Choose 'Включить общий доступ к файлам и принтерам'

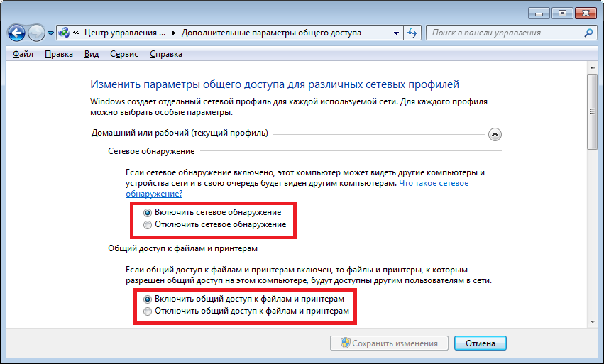(x=148, y=299)
